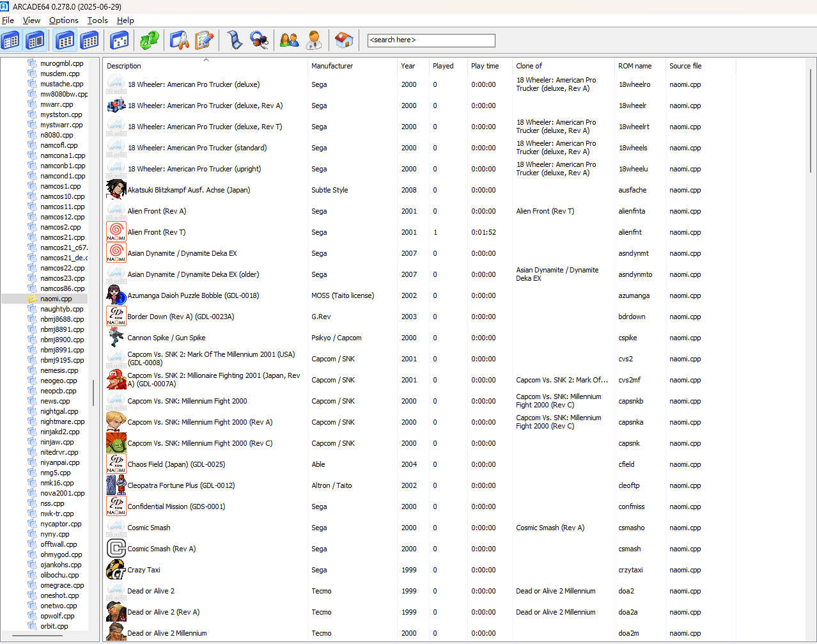Toggle the picture area toolbar icon
Image resolution: width=817 pixels, height=644 pixels.
(x=35, y=40)
